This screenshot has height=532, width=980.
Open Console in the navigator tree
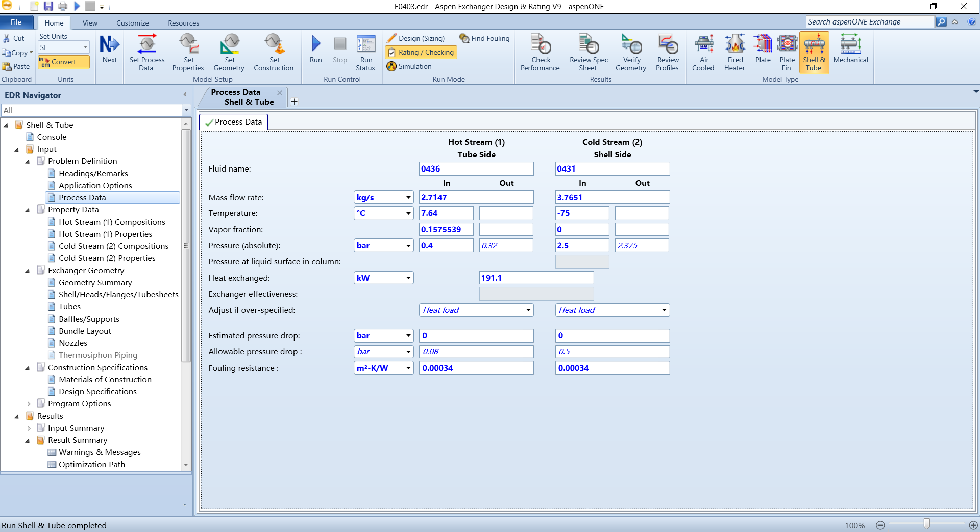tap(52, 137)
